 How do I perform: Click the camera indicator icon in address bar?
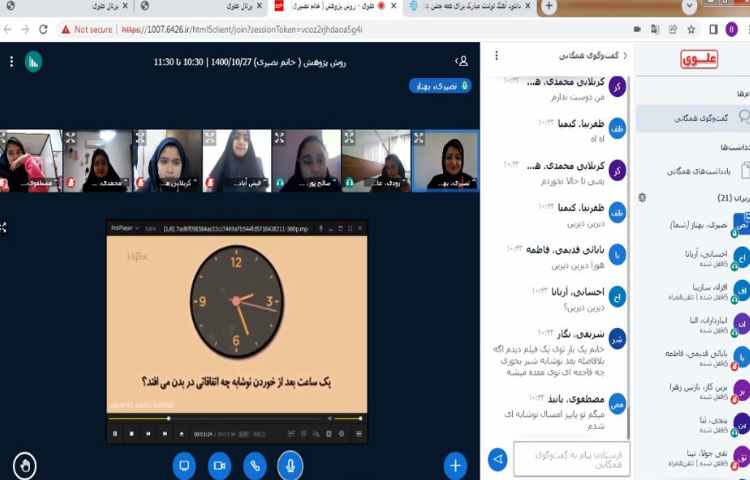(637, 30)
